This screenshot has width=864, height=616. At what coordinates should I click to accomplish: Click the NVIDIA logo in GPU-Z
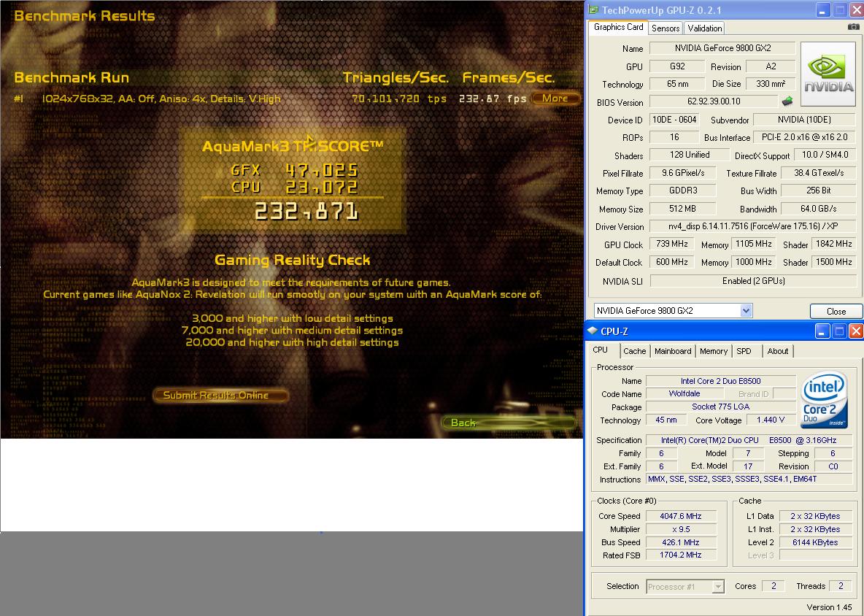[x=828, y=74]
